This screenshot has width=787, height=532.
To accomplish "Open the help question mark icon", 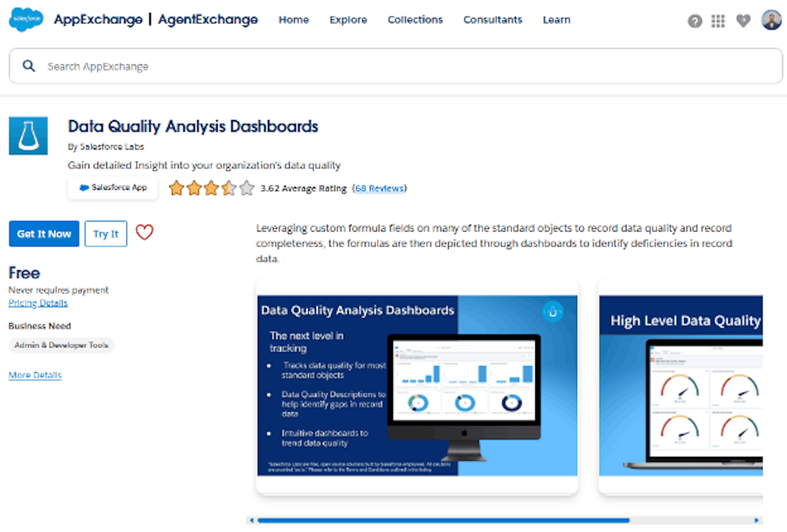I will click(695, 20).
